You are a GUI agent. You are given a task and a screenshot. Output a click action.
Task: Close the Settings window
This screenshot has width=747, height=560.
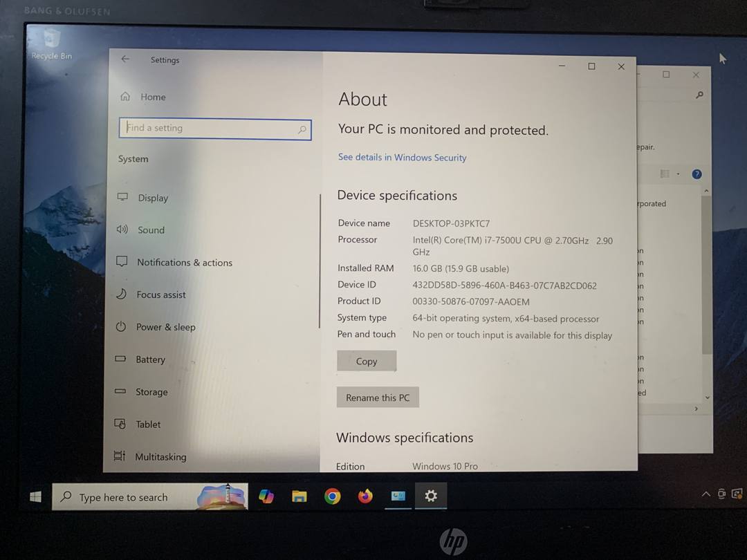[621, 66]
